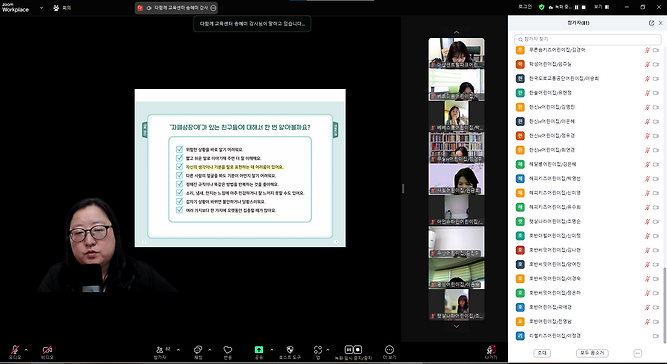Expand the arrow beside 채팅 button

(209, 350)
